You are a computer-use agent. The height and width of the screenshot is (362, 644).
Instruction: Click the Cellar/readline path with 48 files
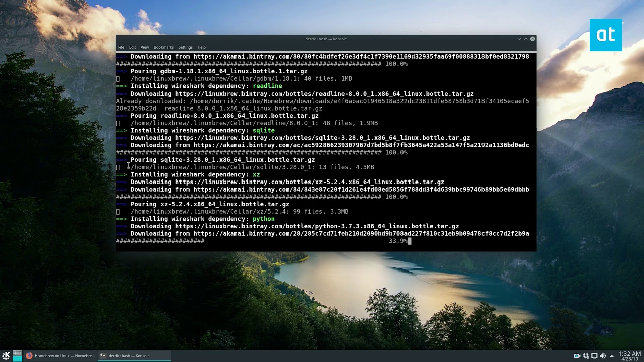point(254,123)
